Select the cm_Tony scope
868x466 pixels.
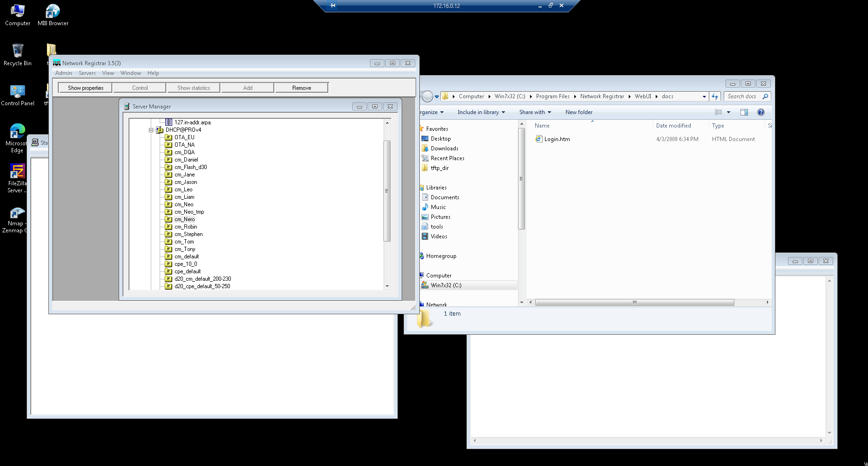[185, 249]
